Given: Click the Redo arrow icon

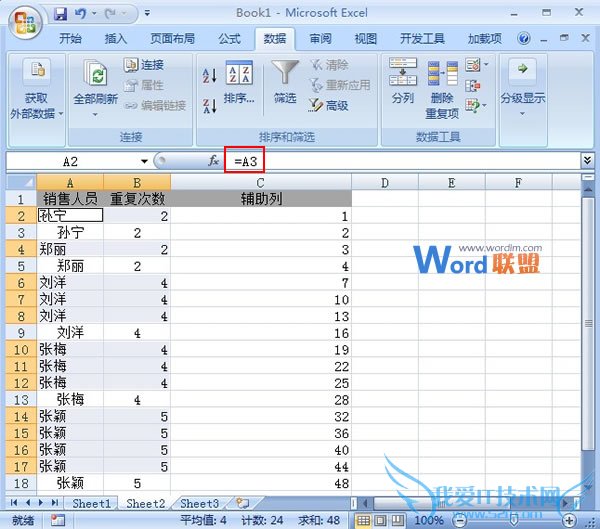Looking at the screenshot, I should coord(110,14).
